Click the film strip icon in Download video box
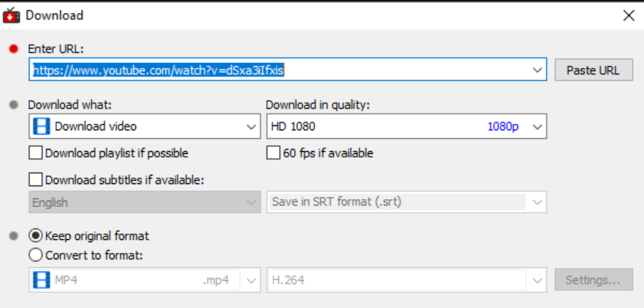The width and height of the screenshot is (644, 308). click(42, 126)
